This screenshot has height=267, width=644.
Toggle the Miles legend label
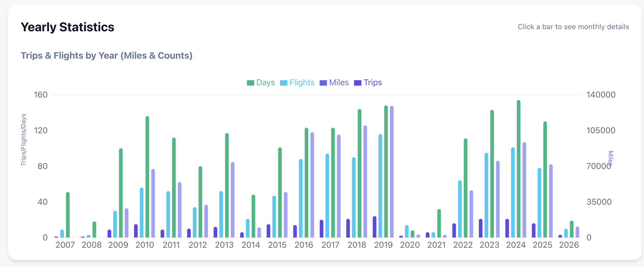click(339, 83)
